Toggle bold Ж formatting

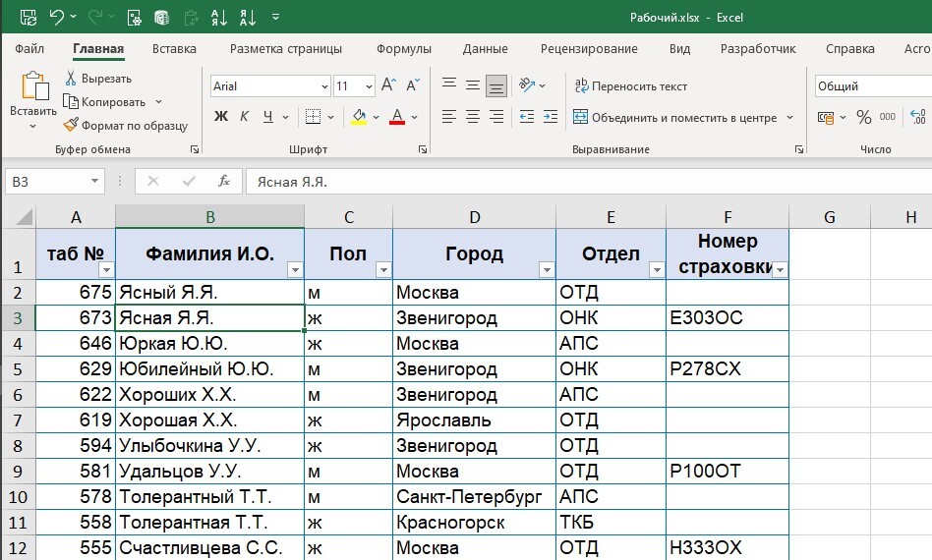coord(220,116)
